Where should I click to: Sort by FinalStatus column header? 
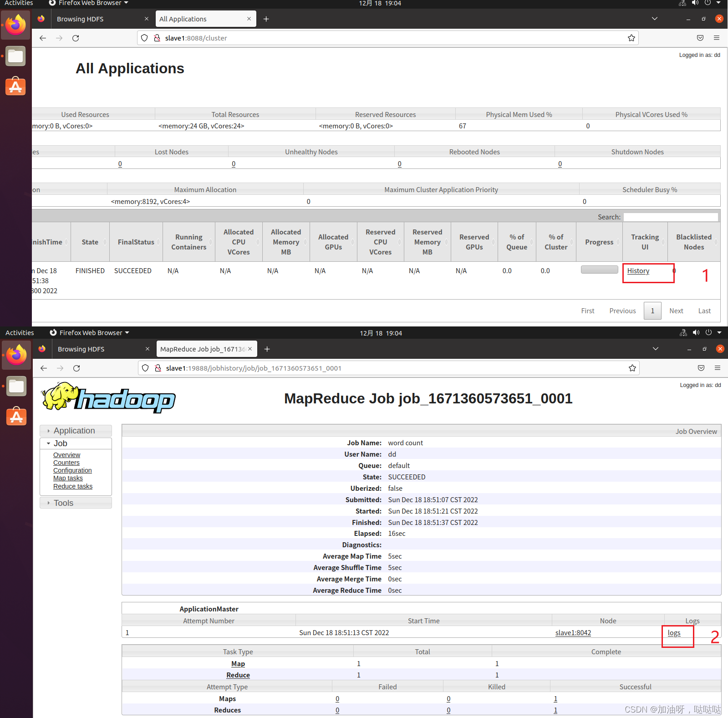(136, 242)
